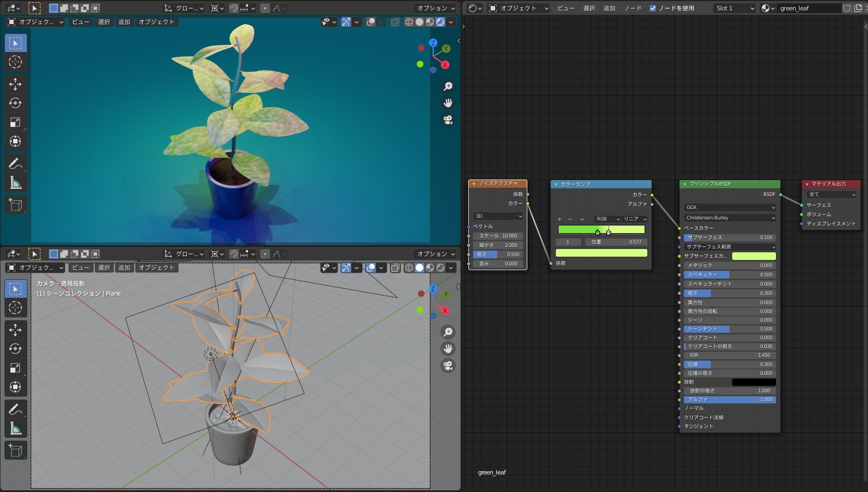The image size is (868, 492).
Task: Switch bottom viewport to rendered shading
Action: pos(440,268)
